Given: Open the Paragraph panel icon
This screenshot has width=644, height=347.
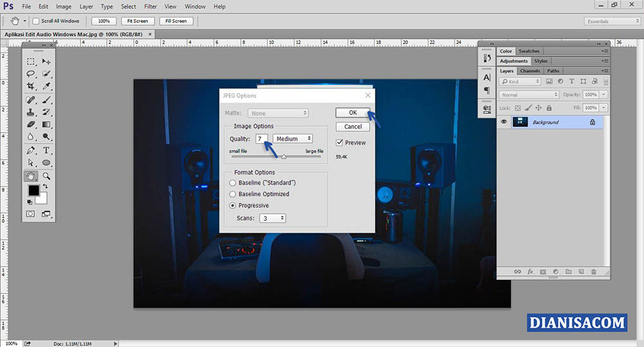Looking at the screenshot, I should [487, 90].
